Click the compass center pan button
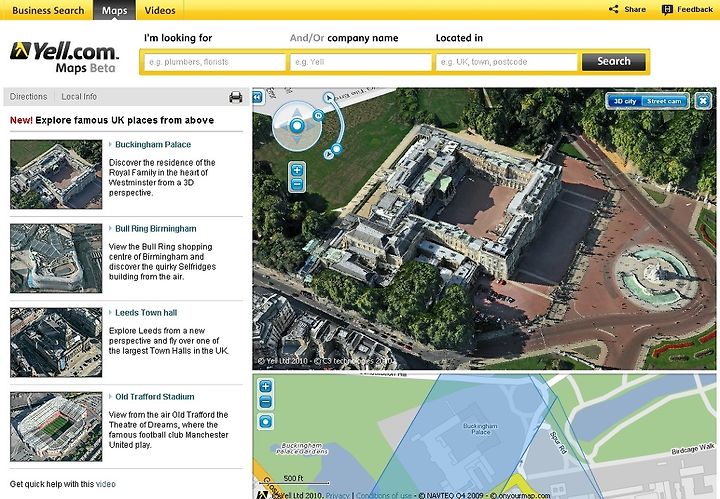This screenshot has height=499, width=720. [297, 125]
